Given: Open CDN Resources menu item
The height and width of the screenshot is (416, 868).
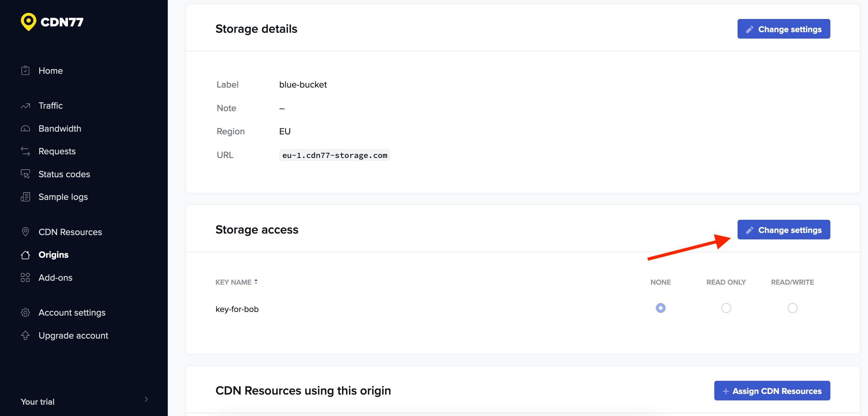Looking at the screenshot, I should pos(70,232).
